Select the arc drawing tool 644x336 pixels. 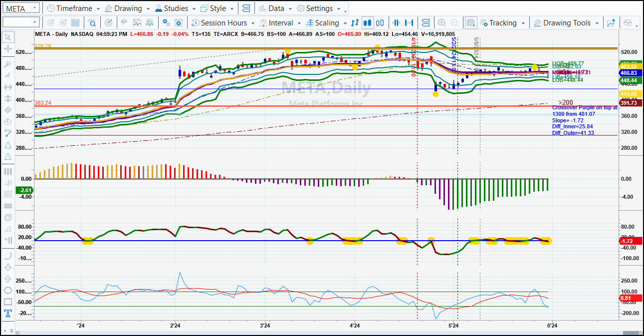click(8, 255)
